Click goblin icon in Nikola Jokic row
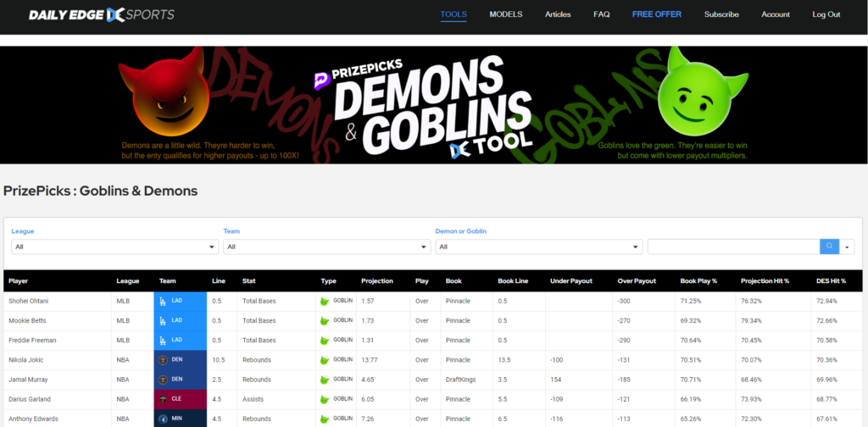The width and height of the screenshot is (868, 427). coord(325,360)
